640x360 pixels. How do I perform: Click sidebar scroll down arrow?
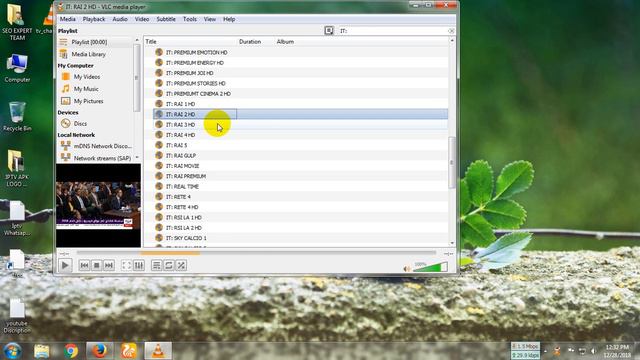[137, 158]
